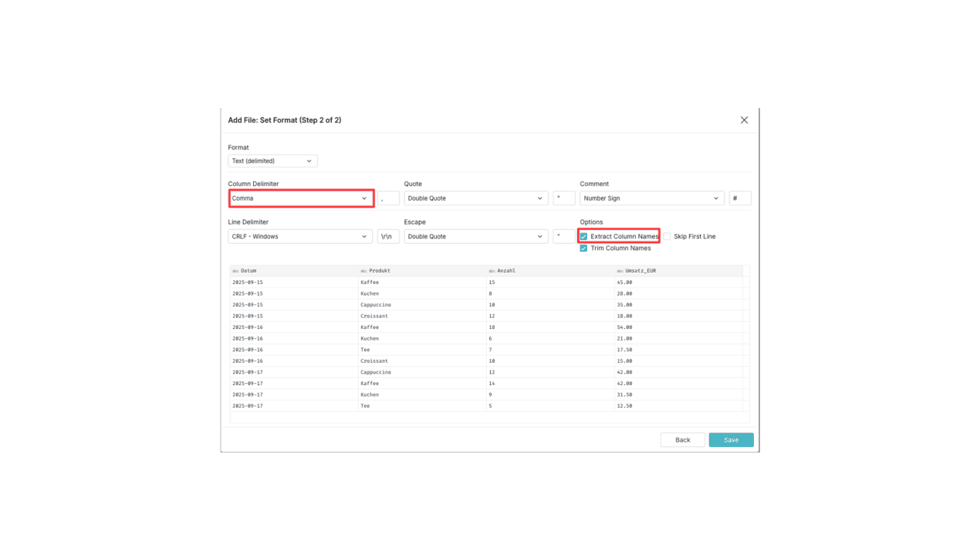Enable the Skip First Line checkbox
980x552 pixels.
[667, 236]
